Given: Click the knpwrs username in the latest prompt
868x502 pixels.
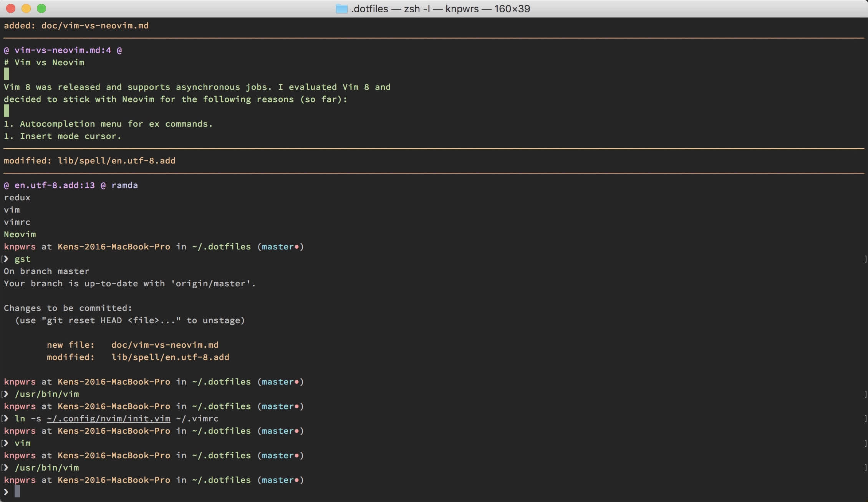Looking at the screenshot, I should tap(20, 480).
